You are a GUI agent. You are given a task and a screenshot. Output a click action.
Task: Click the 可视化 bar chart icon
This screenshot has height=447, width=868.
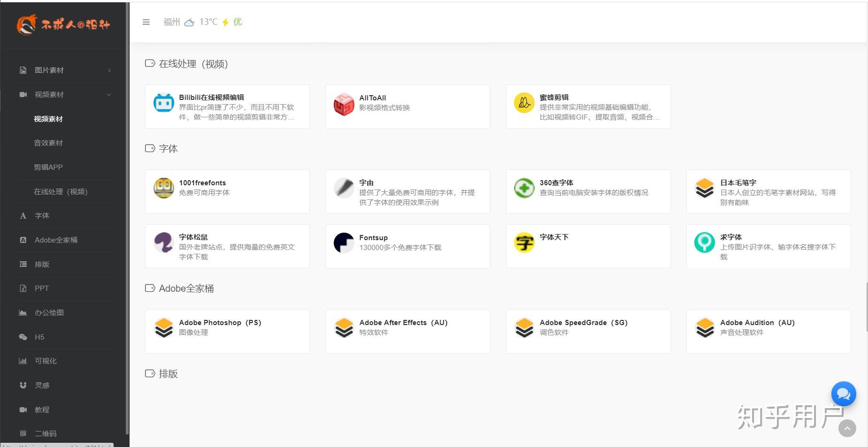coord(23,361)
